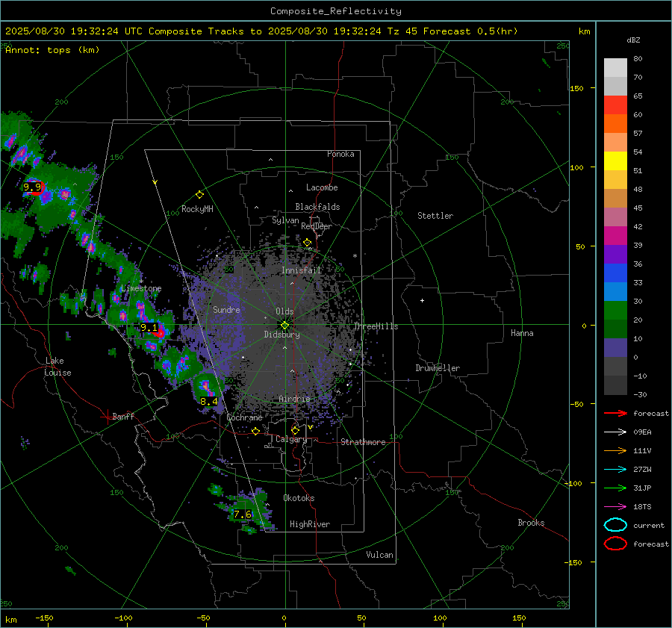The image size is (672, 628).
Task: Click the white asterisk east of Innisfail
Action: click(x=355, y=256)
